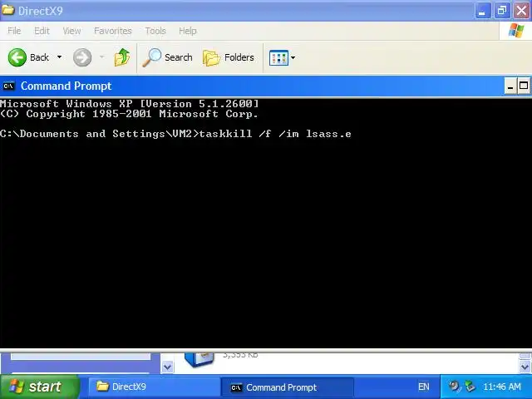This screenshot has width=532, height=399.
Task: Select the blue file icon in list
Action: (199, 360)
